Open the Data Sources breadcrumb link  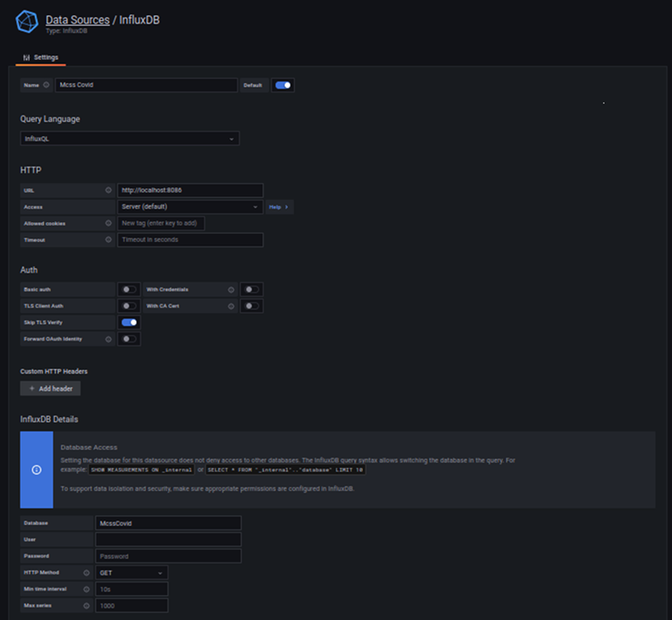point(78,20)
